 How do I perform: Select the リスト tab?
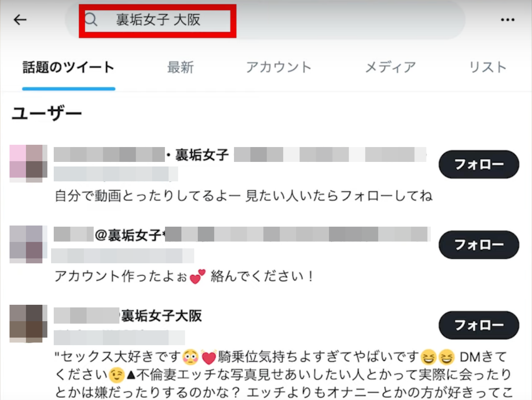point(487,67)
